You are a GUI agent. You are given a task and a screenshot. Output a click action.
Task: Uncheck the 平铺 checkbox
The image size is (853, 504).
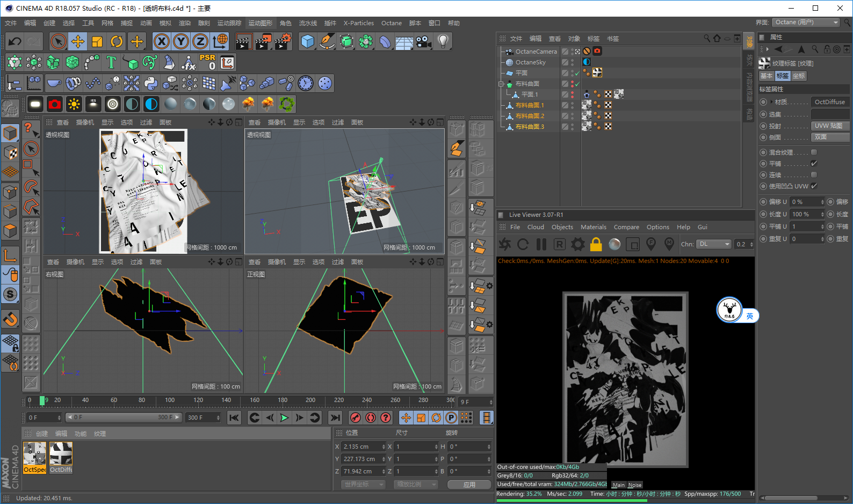point(814,164)
